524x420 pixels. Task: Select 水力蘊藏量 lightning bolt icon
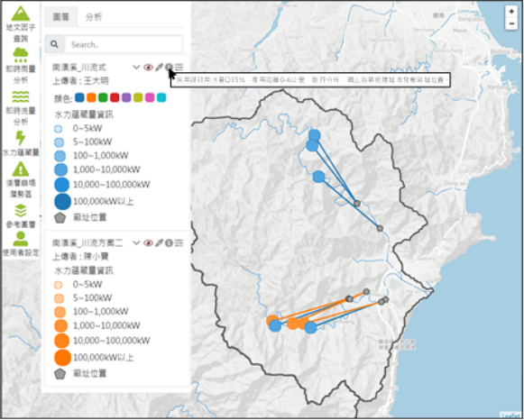pos(21,138)
